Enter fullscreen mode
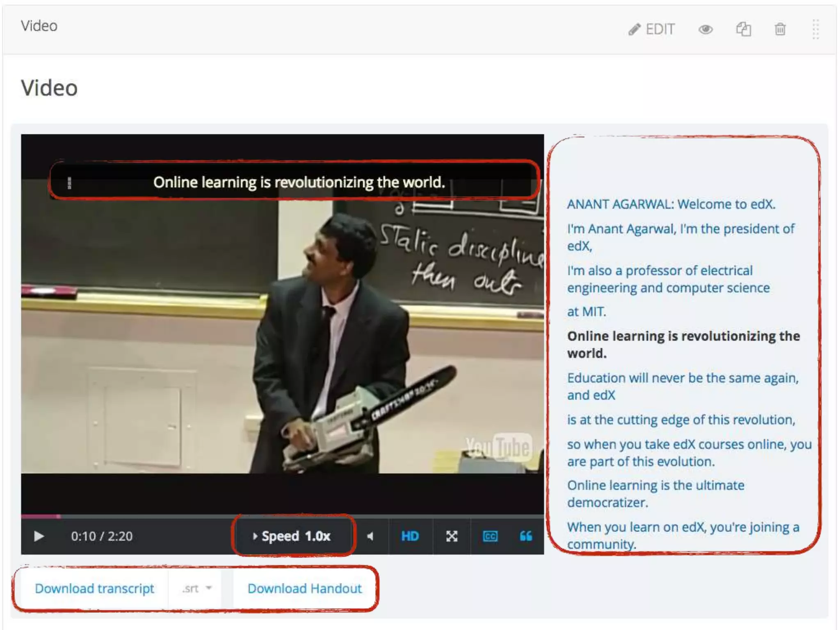The height and width of the screenshot is (630, 840). point(452,536)
